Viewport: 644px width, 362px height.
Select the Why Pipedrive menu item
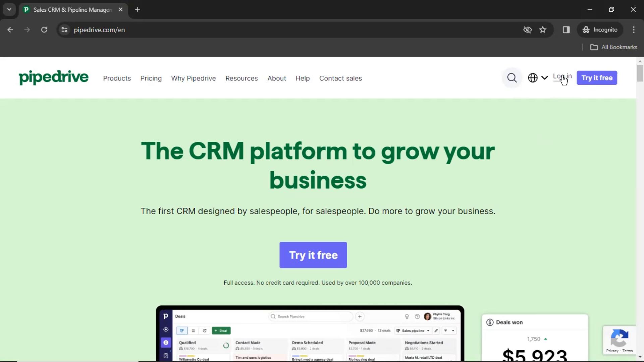point(193,78)
